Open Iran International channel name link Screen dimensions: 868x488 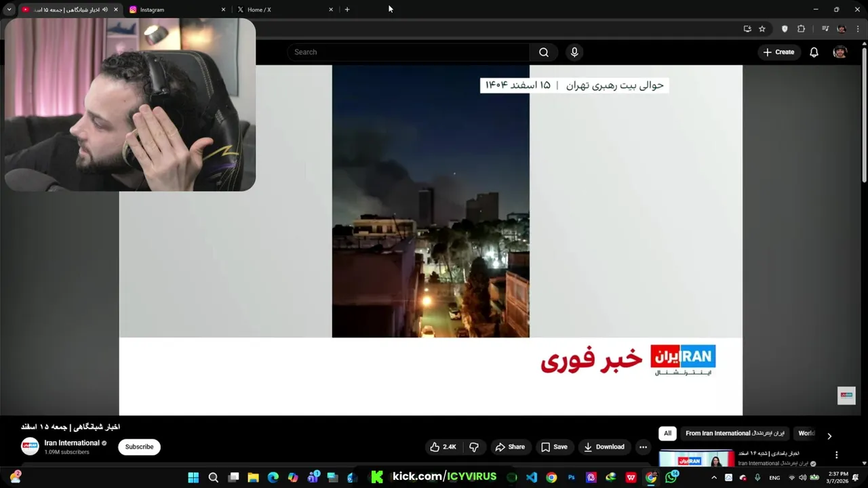pyautogui.click(x=72, y=443)
